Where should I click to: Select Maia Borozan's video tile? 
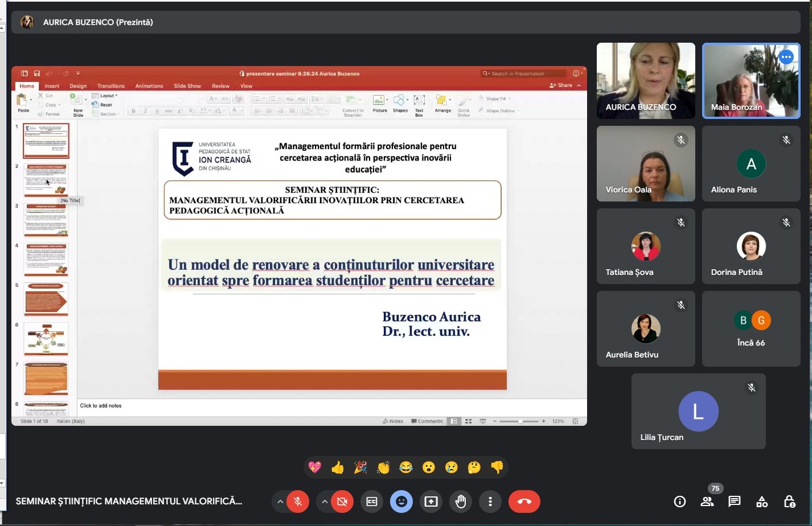coord(751,80)
